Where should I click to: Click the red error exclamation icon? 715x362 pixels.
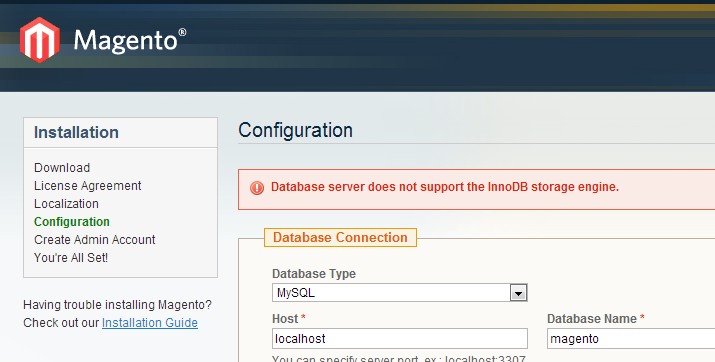tap(257, 187)
